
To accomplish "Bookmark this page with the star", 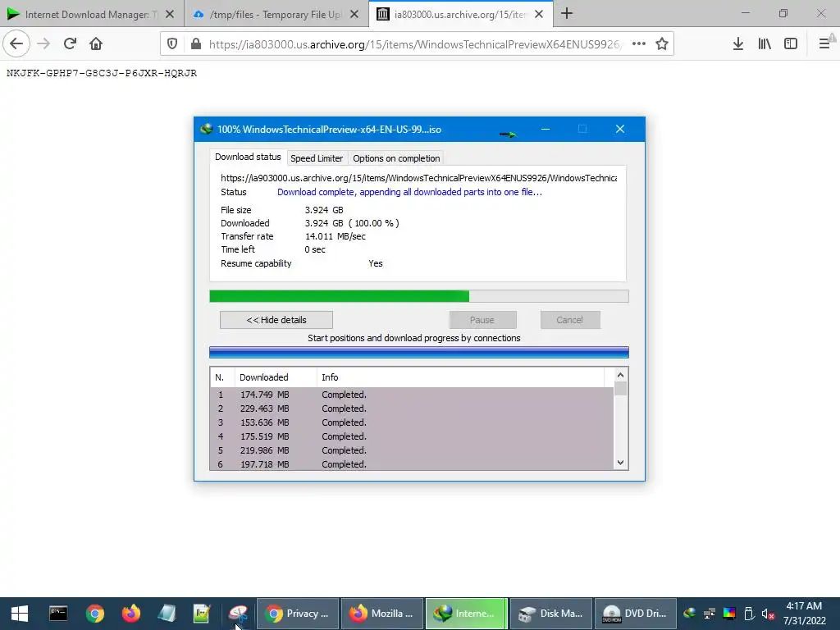I will coord(662,44).
